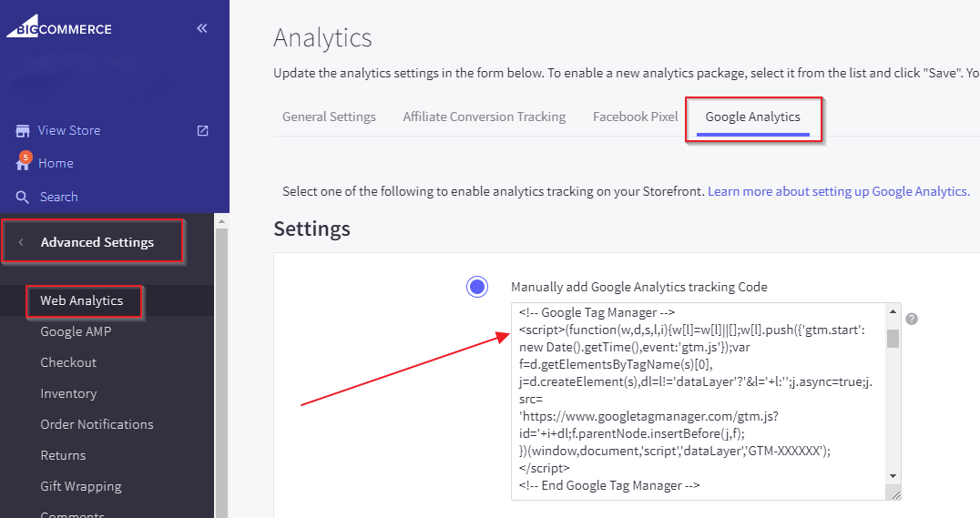Click 'Manually add Google Analytics tracking Code' label
The width and height of the screenshot is (980, 518).
point(638,287)
